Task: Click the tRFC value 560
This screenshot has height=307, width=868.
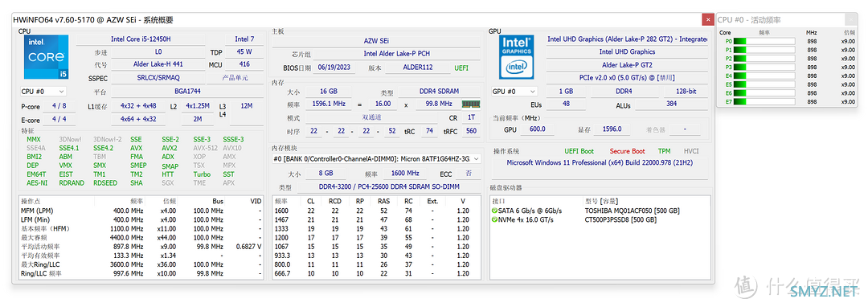Action: [x=472, y=131]
